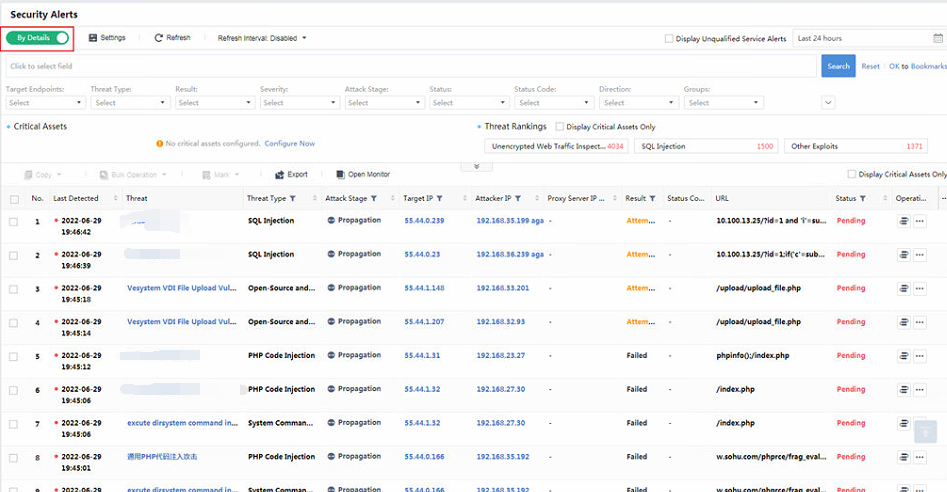Viewport: 947px width, 492px height.
Task: Collapse the panel with double-chevron handle
Action: coord(476,166)
